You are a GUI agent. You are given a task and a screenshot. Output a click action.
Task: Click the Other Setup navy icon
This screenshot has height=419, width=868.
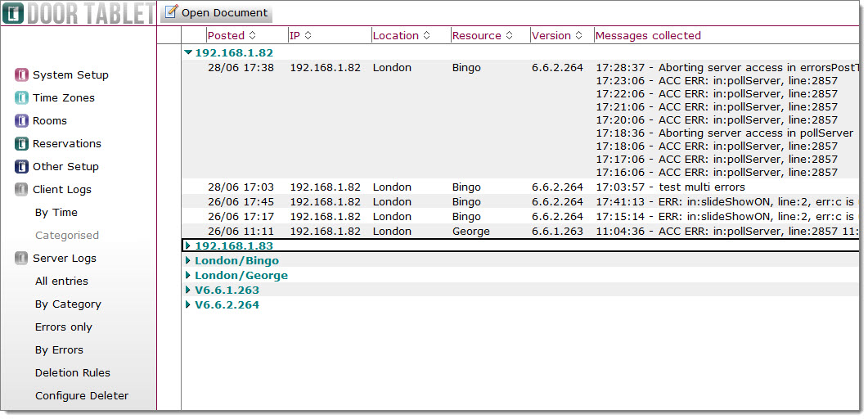[21, 167]
